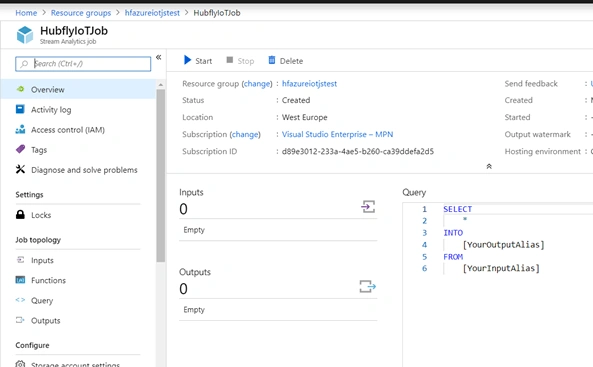Click the add input icon in Inputs tile
593x367 pixels.
coord(368,207)
